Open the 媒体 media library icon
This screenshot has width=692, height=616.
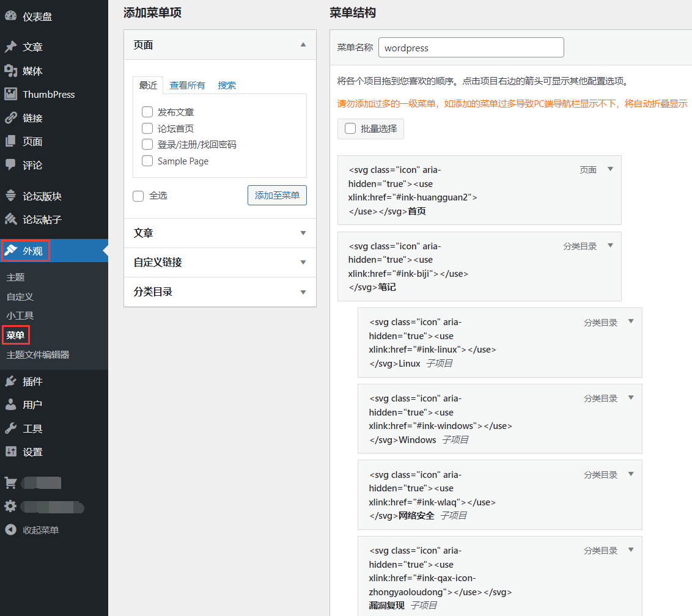click(x=10, y=71)
